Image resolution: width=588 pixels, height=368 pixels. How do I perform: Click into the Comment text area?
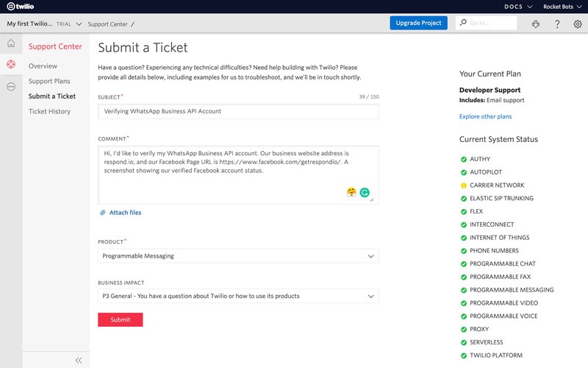(x=238, y=175)
